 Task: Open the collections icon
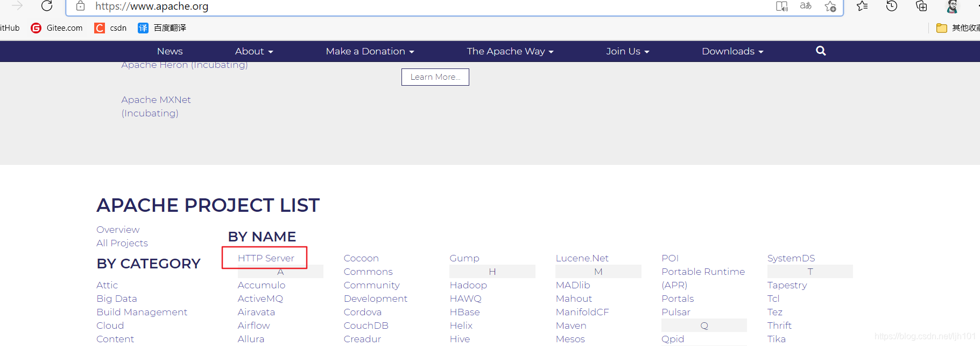pyautogui.click(x=921, y=6)
